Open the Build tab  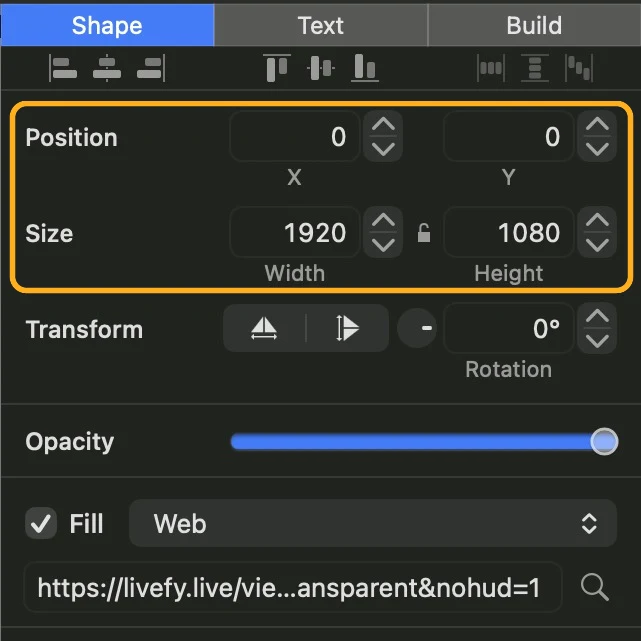(x=534, y=25)
